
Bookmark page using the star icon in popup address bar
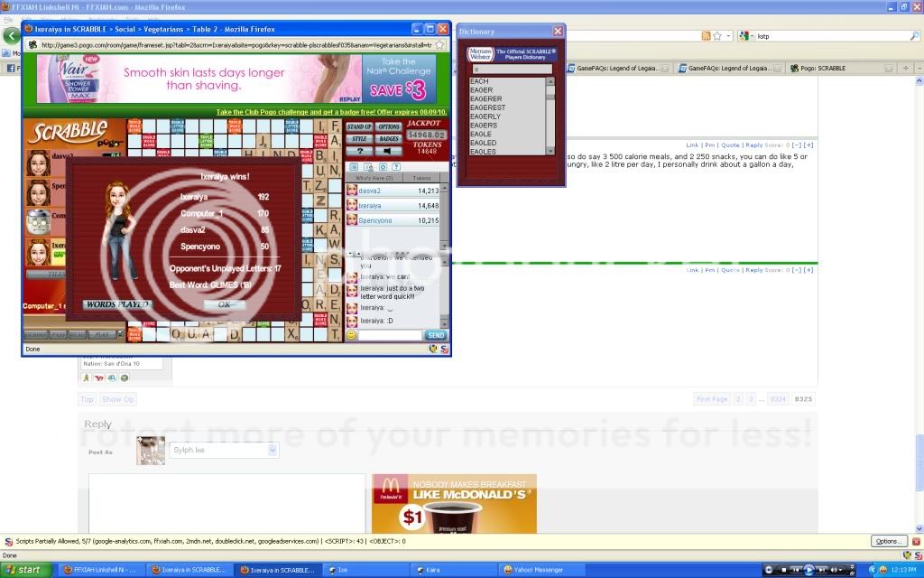439,44
